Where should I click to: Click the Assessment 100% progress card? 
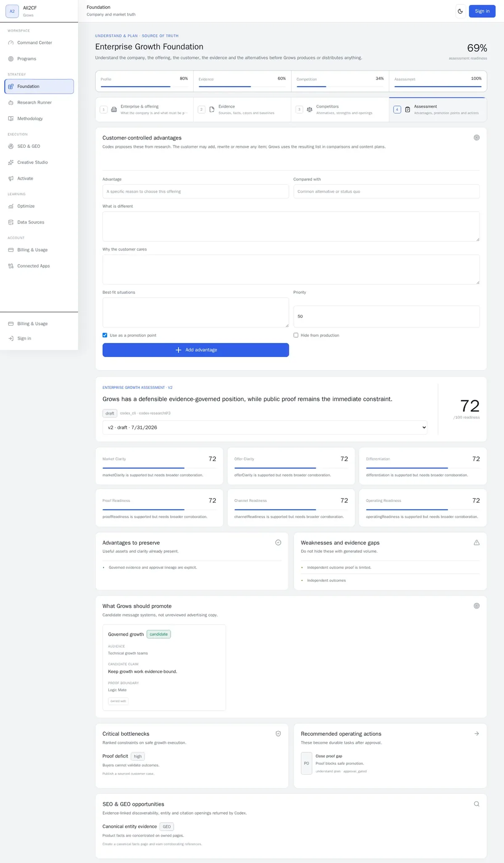(x=438, y=81)
